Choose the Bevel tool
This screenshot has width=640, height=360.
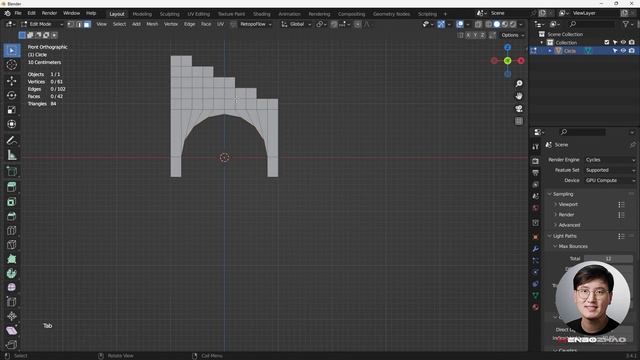point(11,216)
